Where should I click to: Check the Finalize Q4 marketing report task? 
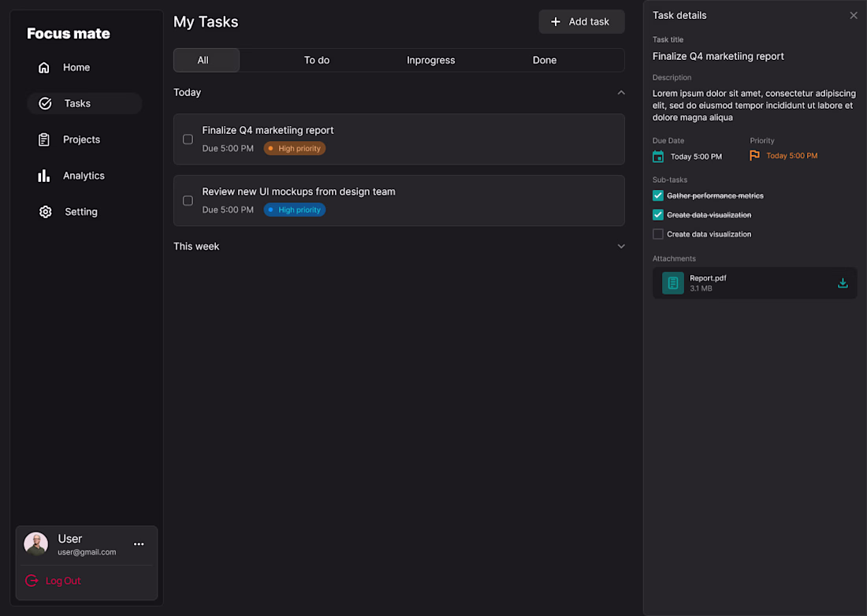click(x=188, y=139)
